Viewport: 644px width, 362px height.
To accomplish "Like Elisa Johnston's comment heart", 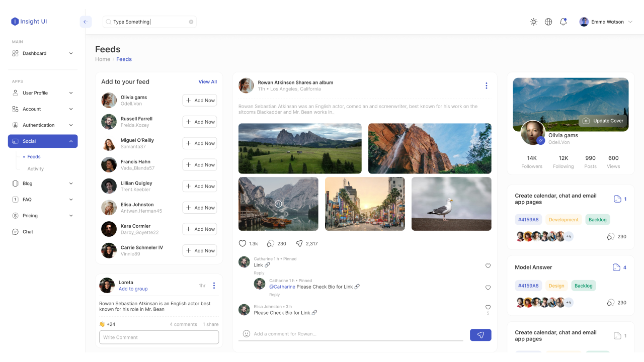I will click(488, 307).
